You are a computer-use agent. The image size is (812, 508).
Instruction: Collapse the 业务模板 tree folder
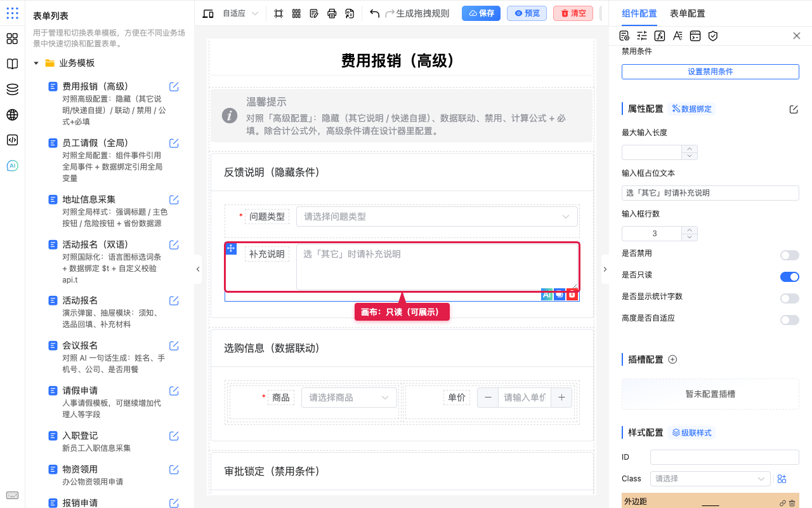(x=36, y=63)
